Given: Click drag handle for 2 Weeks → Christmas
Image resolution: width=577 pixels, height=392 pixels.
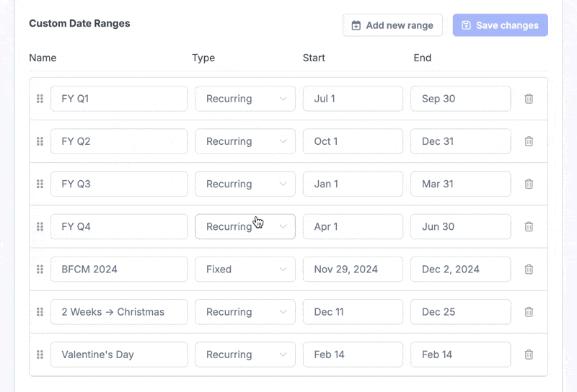Looking at the screenshot, I should (x=40, y=312).
